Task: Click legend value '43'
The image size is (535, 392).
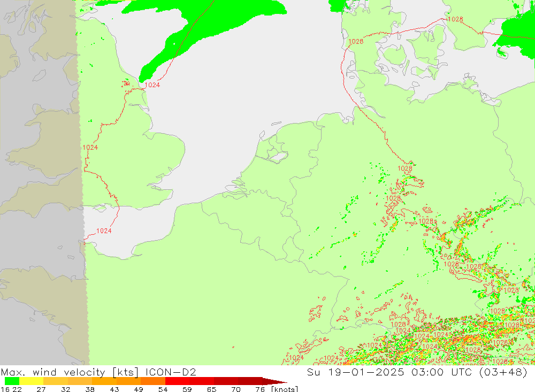Action: pos(114,389)
